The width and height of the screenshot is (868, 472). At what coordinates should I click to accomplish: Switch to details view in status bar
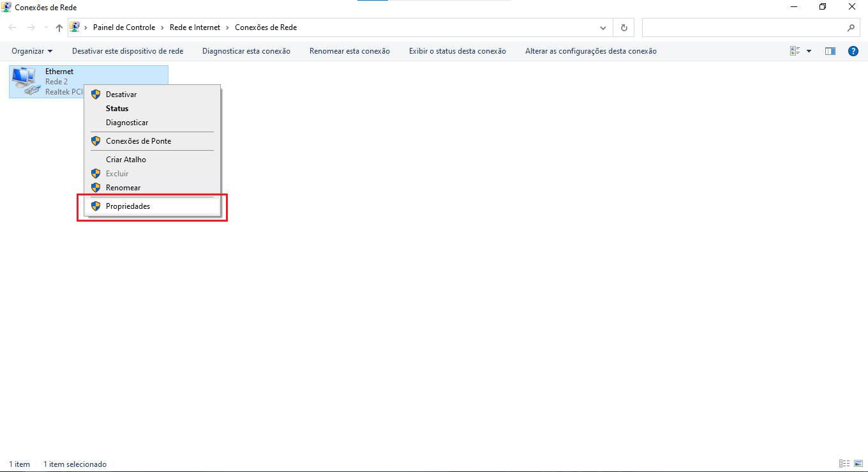click(x=842, y=464)
